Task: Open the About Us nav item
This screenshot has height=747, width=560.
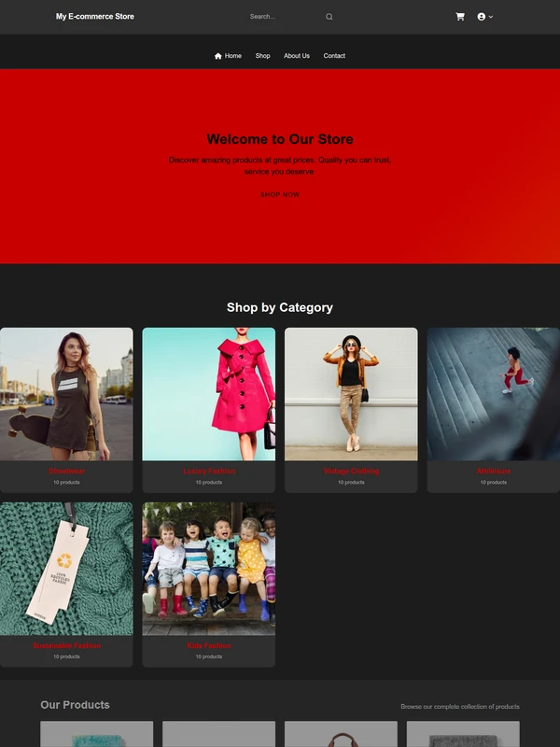Action: (x=297, y=56)
